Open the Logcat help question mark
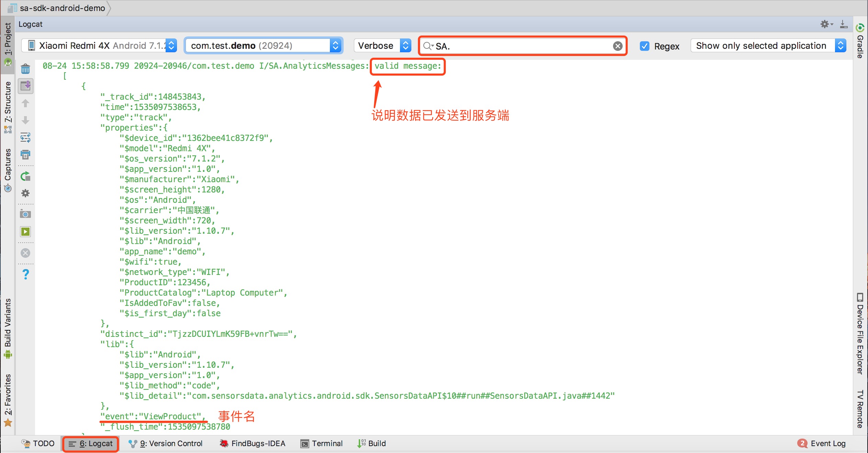Screen dimensions: 868x453 (25, 274)
